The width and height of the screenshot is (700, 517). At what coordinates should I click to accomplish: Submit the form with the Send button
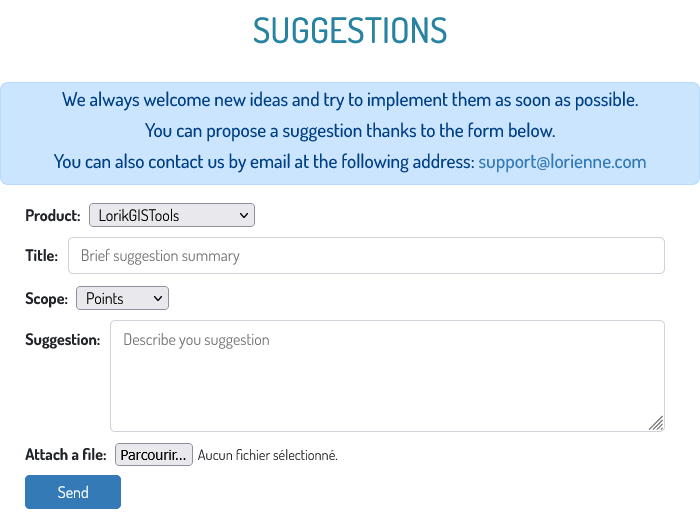(x=73, y=492)
